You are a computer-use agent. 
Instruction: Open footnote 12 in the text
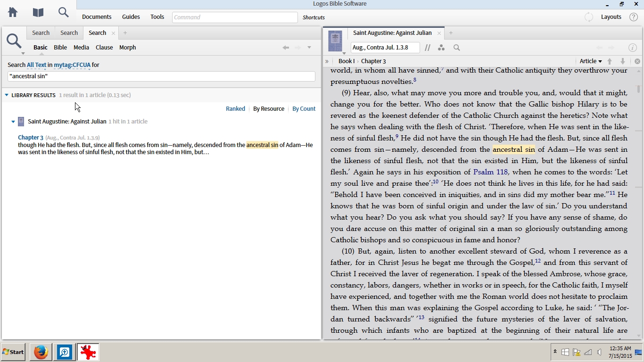tap(538, 261)
